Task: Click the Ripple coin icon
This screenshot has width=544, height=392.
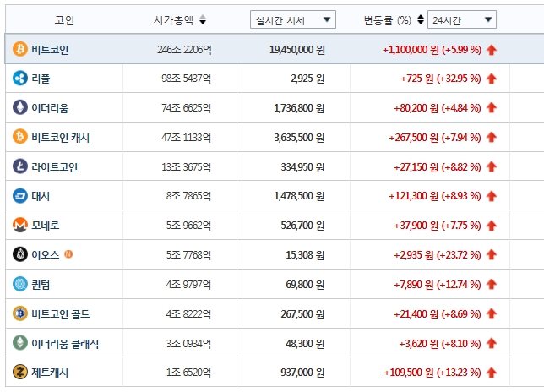Action: point(20,79)
